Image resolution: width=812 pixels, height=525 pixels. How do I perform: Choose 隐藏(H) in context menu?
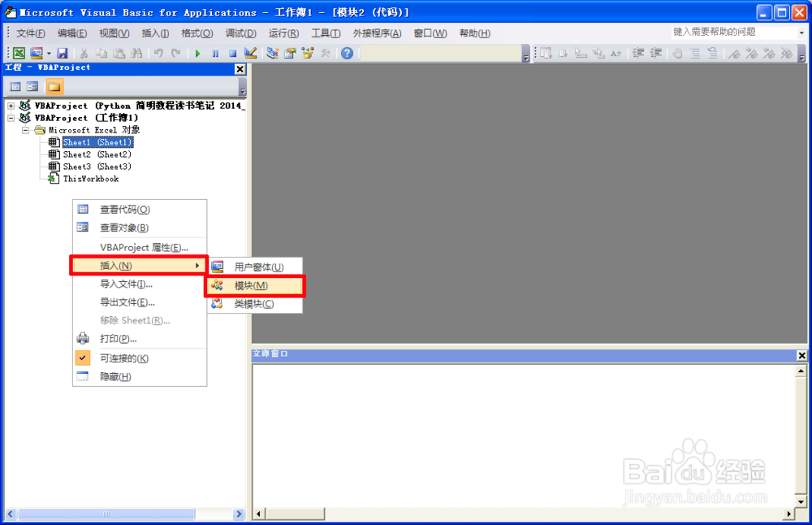tap(140, 376)
